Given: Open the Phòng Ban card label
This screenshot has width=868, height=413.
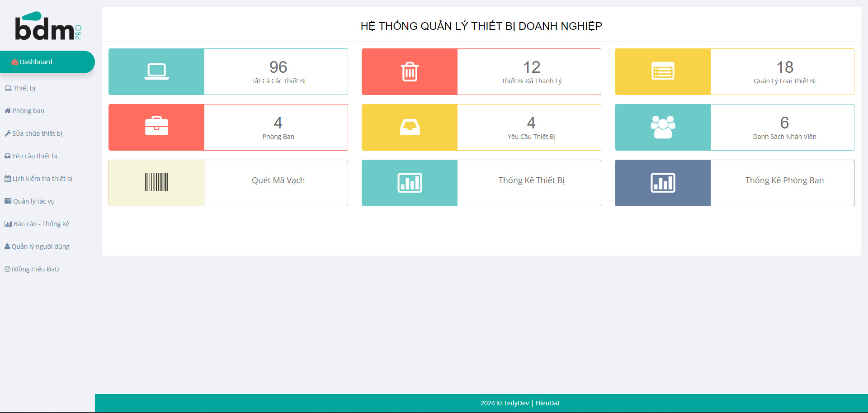Looking at the screenshot, I should coord(278,137).
